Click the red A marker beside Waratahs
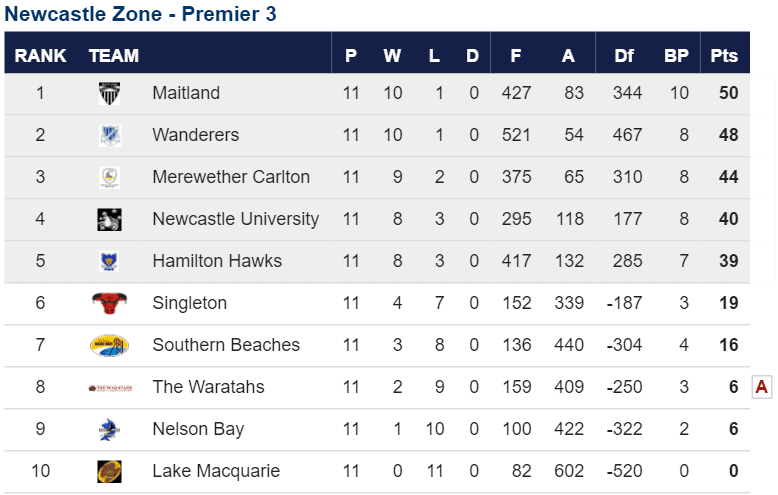Viewport: 778px width, 495px height. 762,386
